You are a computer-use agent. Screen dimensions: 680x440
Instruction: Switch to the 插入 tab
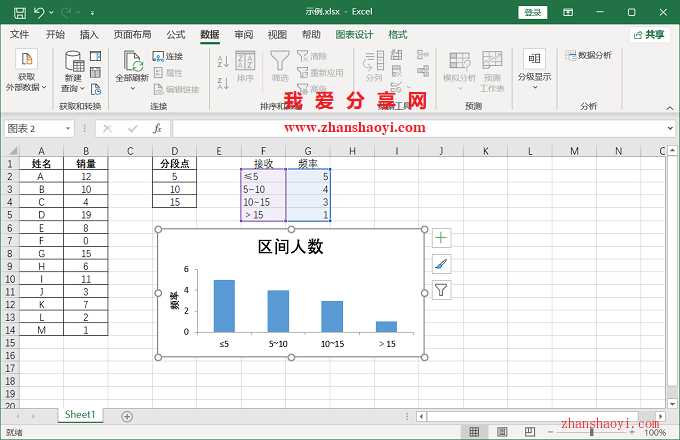[x=89, y=35]
